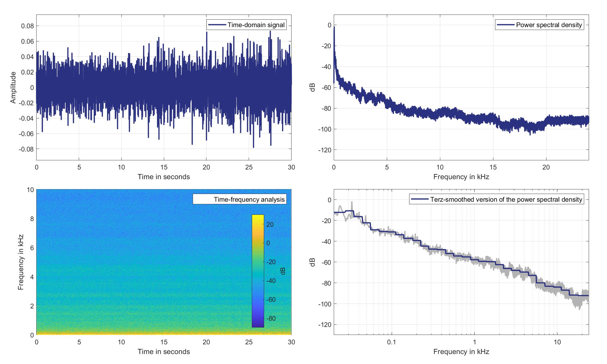The height and width of the screenshot is (364, 607).
Task: Click blue line sample in Power spectral density legend
Action: pos(506,25)
